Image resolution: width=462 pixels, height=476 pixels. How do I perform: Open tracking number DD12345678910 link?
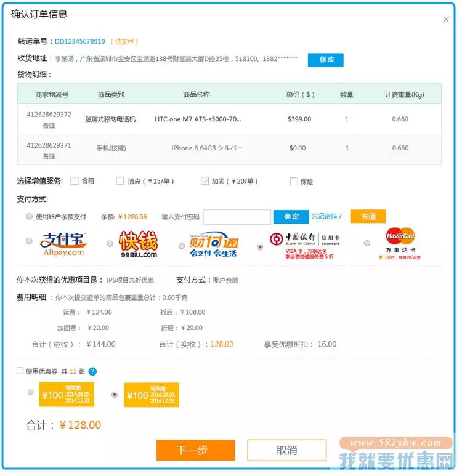click(x=80, y=42)
